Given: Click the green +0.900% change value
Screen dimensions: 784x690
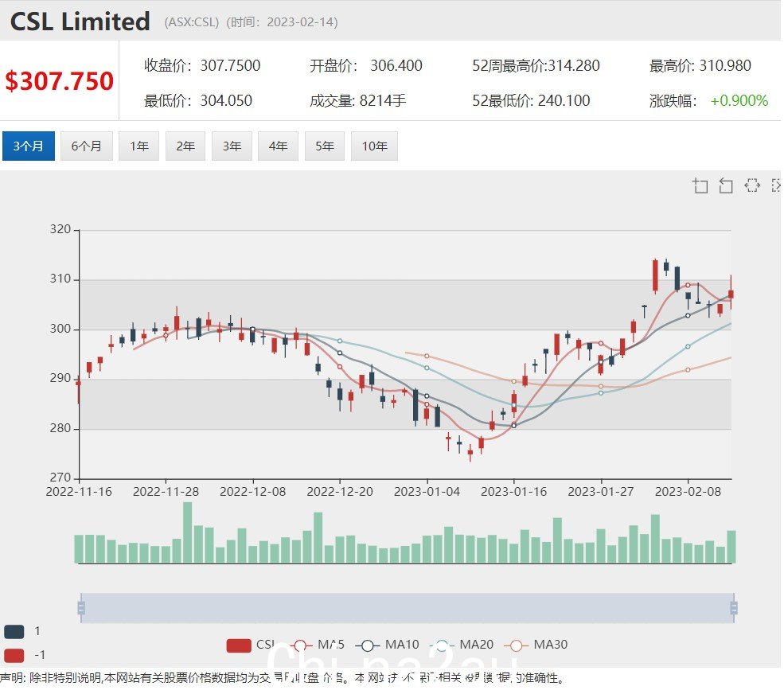Looking at the screenshot, I should [739, 101].
